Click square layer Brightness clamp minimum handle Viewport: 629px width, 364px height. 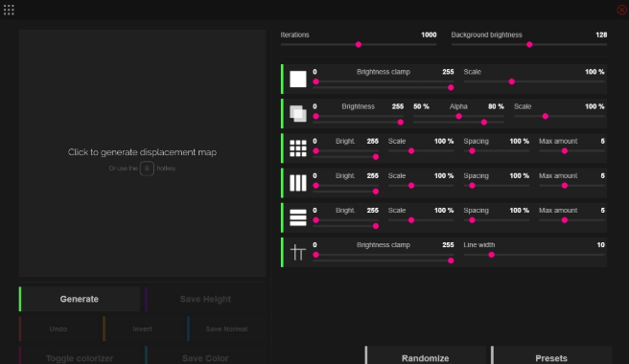coord(316,81)
